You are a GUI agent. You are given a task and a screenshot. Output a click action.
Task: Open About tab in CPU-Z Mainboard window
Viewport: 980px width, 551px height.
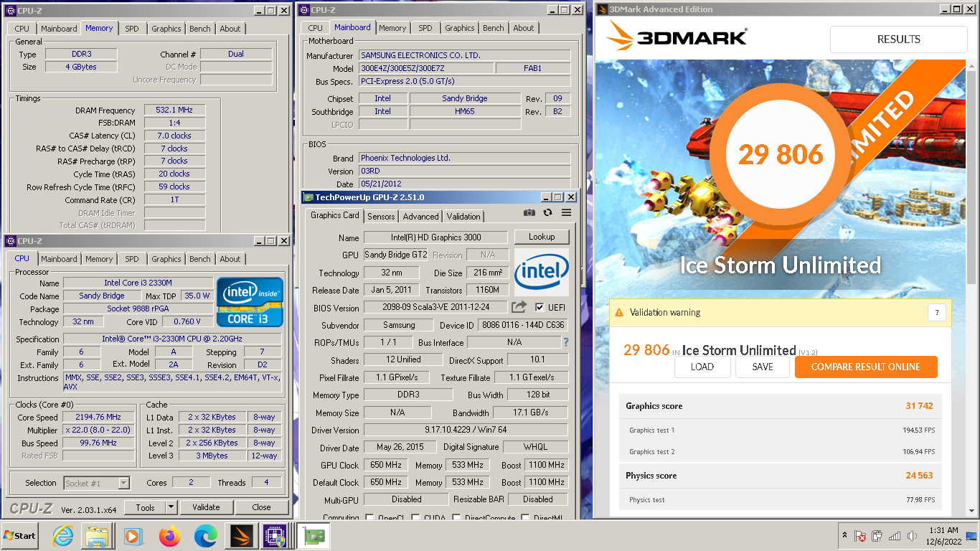(524, 28)
